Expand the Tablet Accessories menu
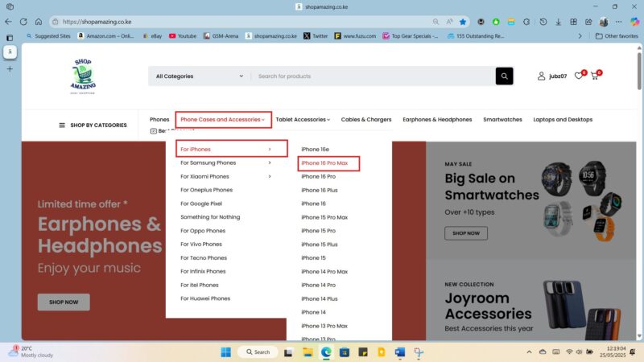 [303, 120]
